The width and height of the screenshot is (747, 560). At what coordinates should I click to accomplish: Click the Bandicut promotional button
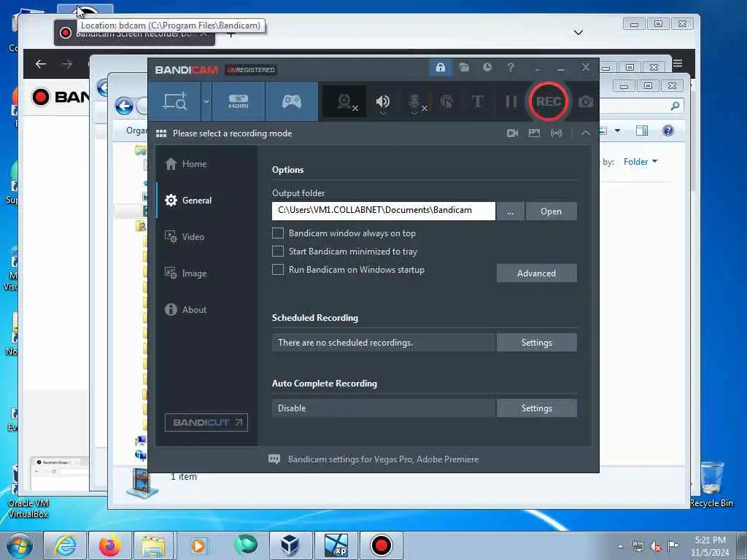coord(206,422)
